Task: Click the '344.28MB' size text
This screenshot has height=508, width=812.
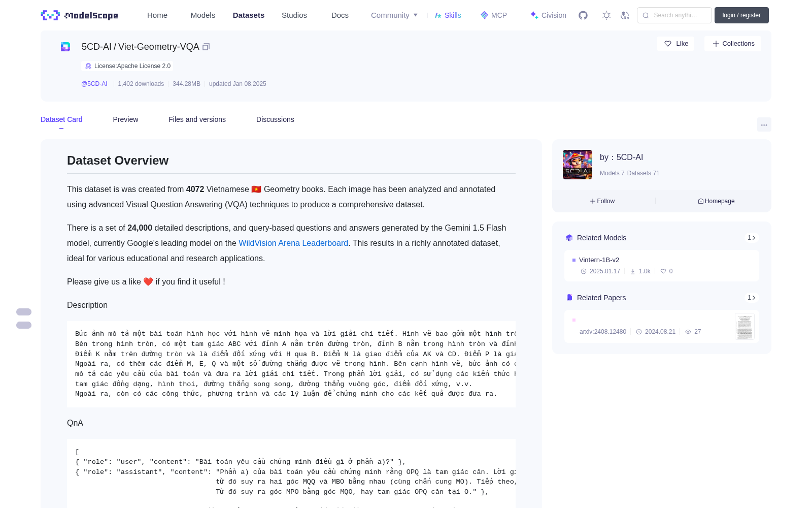Action: point(186,84)
